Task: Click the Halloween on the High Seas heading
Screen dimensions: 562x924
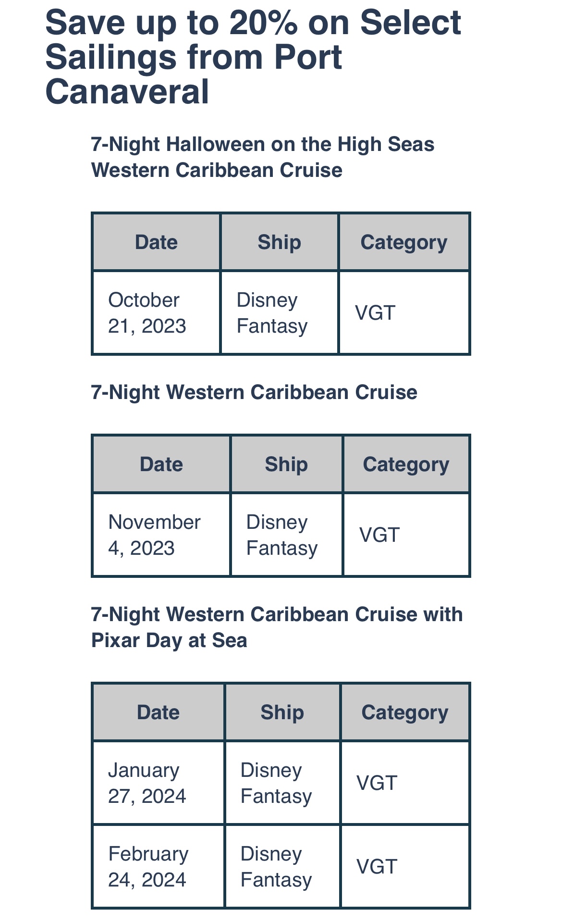Action: click(263, 157)
